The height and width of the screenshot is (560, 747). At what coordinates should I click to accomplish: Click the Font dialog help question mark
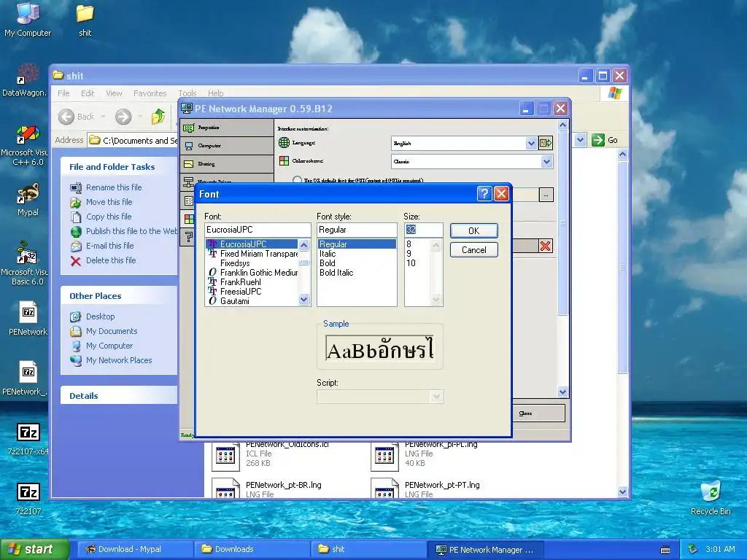484,194
